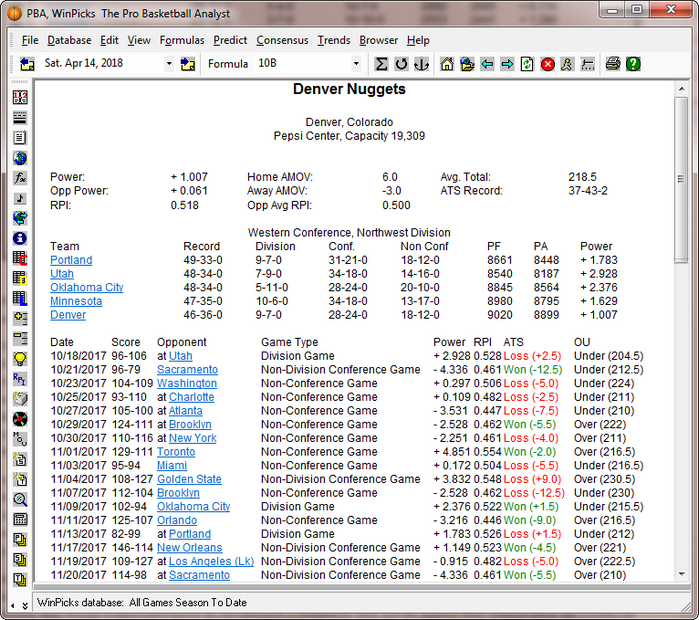Click the scoreboard 1-2 sidebar icon
The image size is (699, 620).
(20, 98)
